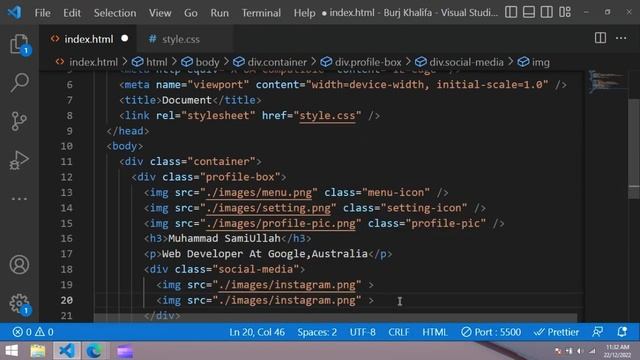The width and height of the screenshot is (640, 360).
Task: Open volume icon in system tray
Action: pyautogui.click(x=580, y=351)
